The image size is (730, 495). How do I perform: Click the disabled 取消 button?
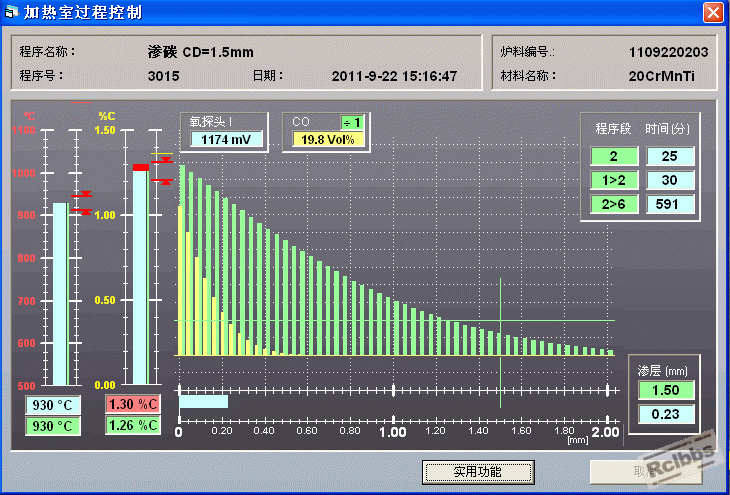click(646, 472)
